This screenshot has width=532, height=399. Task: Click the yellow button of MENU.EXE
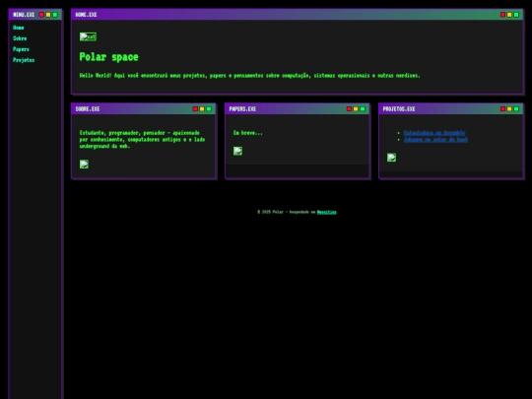[48, 15]
